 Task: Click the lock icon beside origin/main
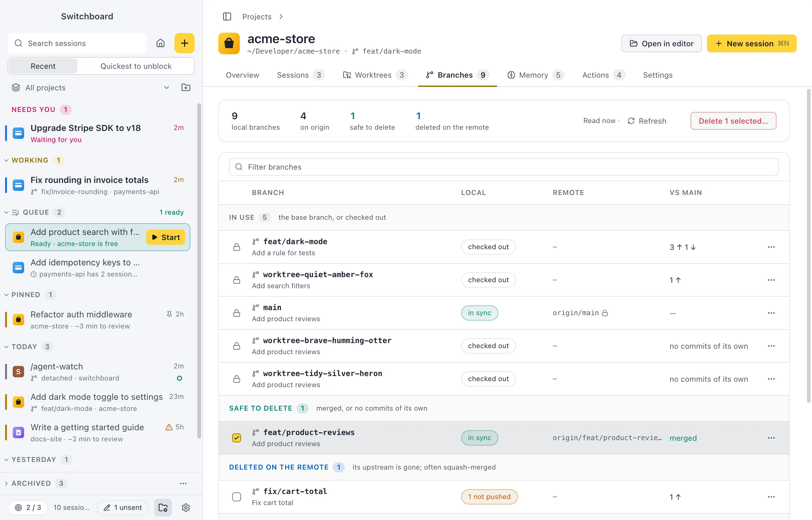[605, 313]
